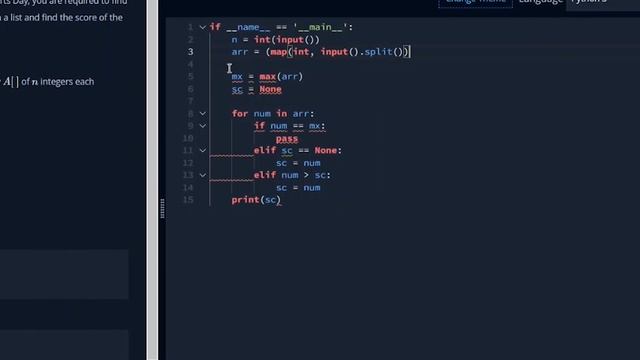The height and width of the screenshot is (360, 640).
Task: Click the gray scrollbar of the problem panel
Action: [152, 180]
